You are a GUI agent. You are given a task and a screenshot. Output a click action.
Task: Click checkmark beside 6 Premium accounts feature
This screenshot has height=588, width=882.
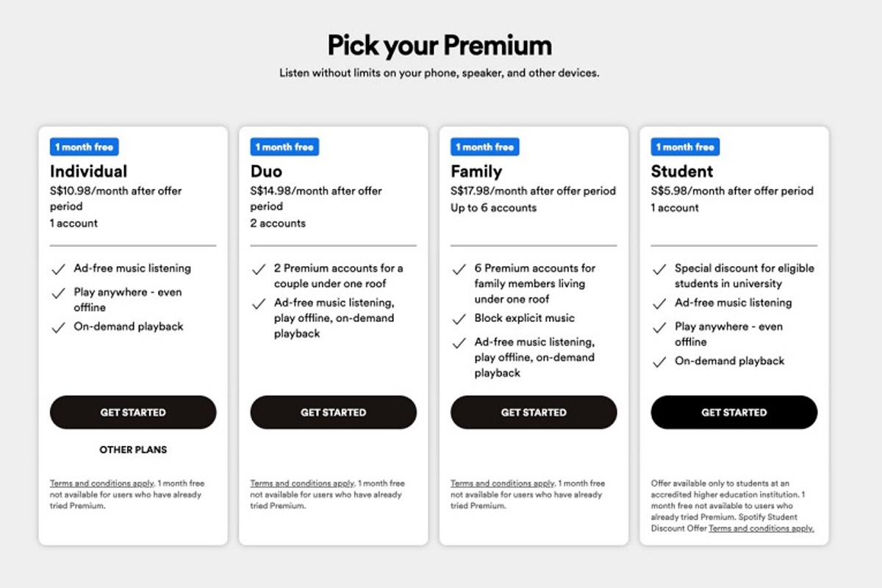(459, 270)
